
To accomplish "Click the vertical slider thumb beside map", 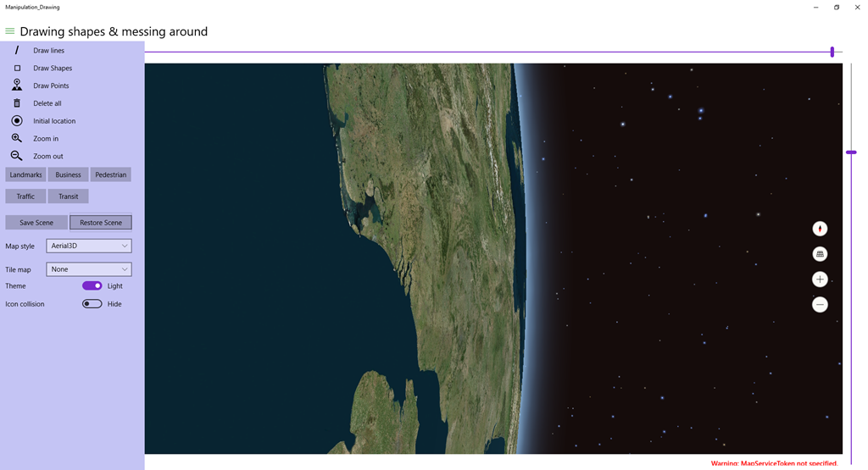I will pos(851,152).
